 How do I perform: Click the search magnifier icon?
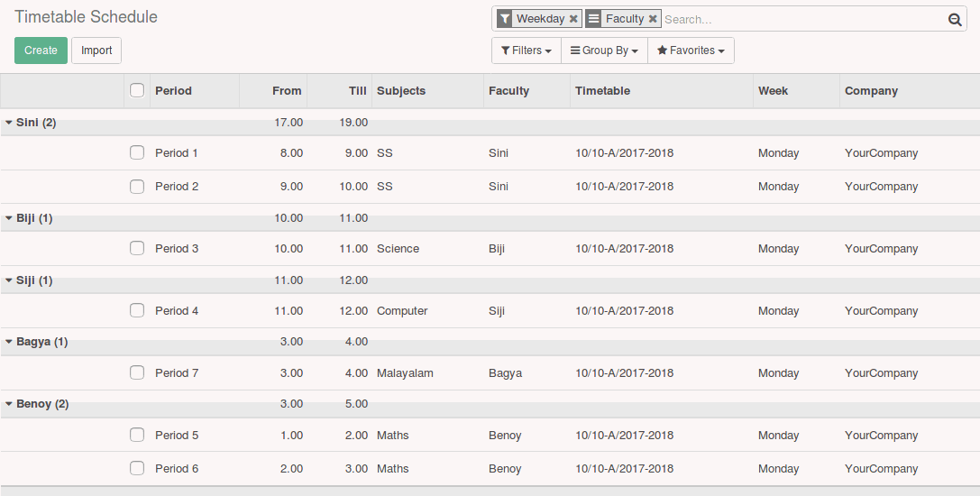coord(955,19)
